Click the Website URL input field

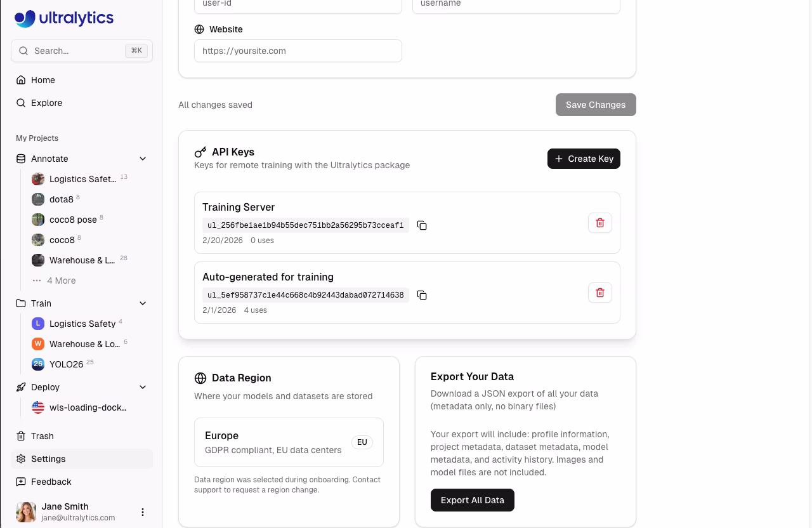(298, 51)
